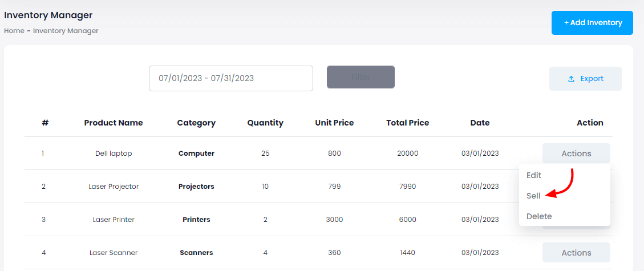This screenshot has width=644, height=271.
Task: Click the Add Inventory button
Action: [592, 23]
